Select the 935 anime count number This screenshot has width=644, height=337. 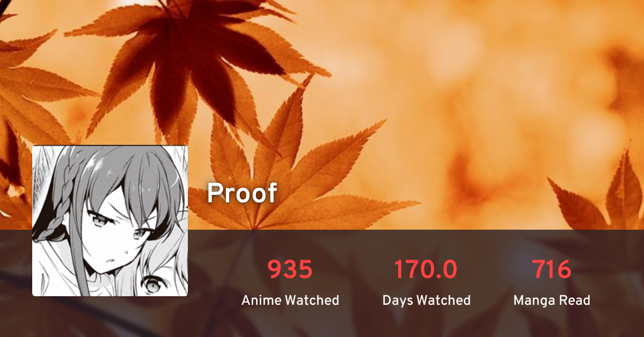tap(290, 269)
